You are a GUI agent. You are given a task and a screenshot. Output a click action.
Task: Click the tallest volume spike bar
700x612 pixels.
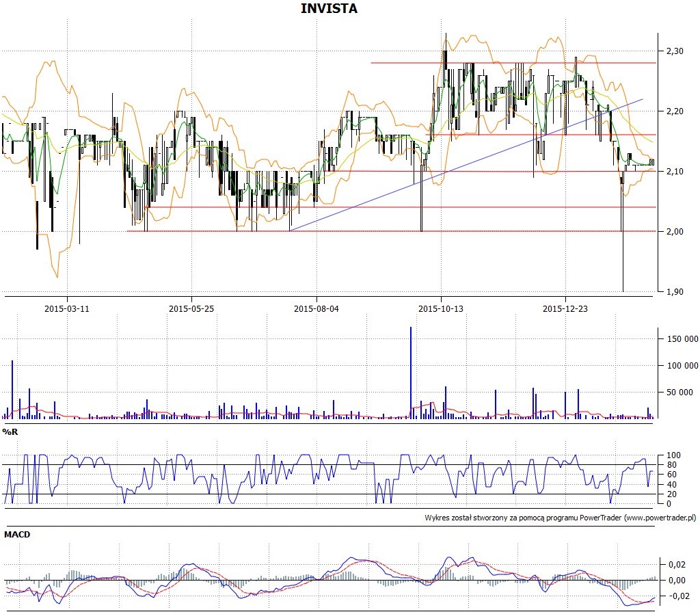(411, 373)
